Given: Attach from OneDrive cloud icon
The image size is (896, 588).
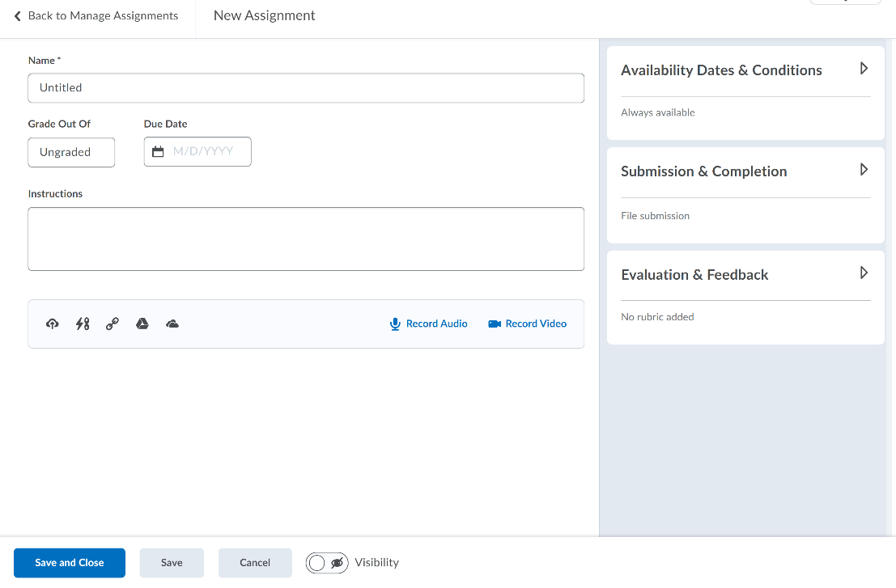Looking at the screenshot, I should click(x=172, y=324).
